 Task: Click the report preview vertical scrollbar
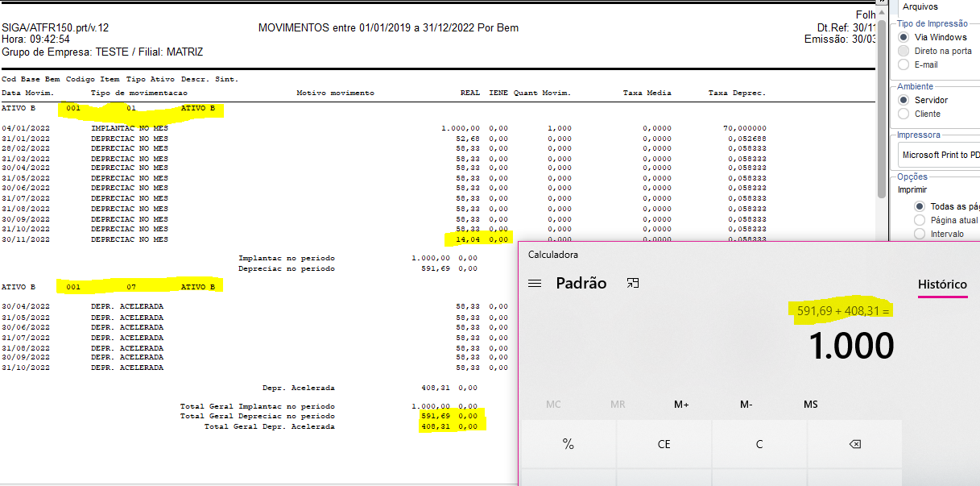tap(882, 109)
